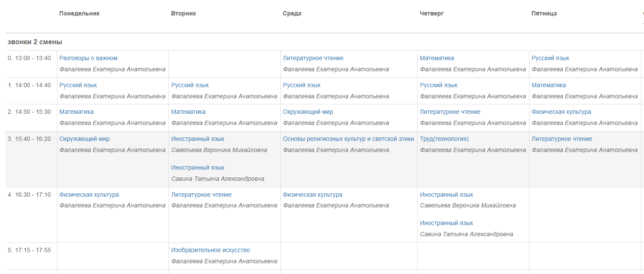
Task: Open Thursday's Иностранный язык with Савина
Action: pyautogui.click(x=446, y=223)
